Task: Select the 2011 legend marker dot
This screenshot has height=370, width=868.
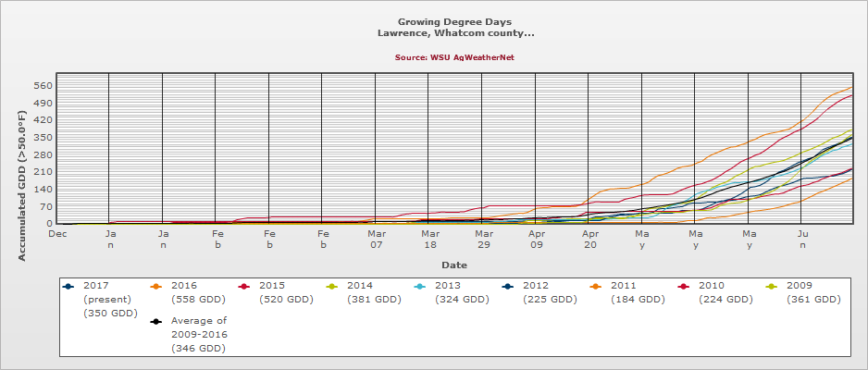Action: 595,287
